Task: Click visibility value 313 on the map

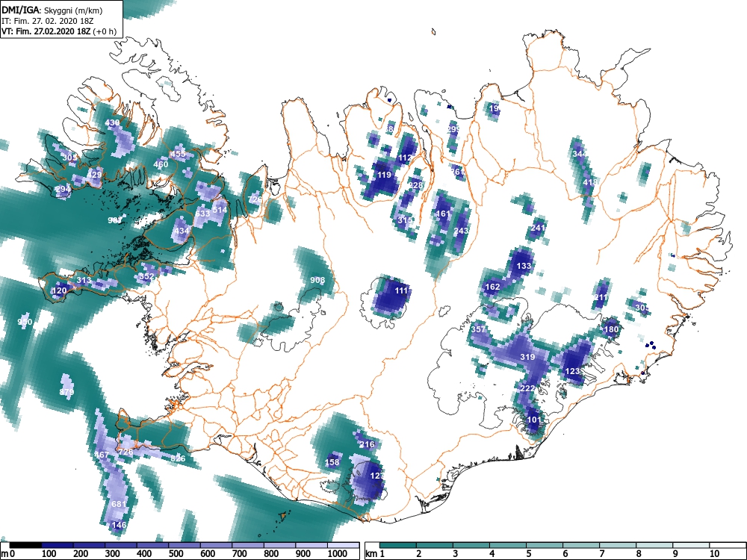Action: tap(84, 280)
